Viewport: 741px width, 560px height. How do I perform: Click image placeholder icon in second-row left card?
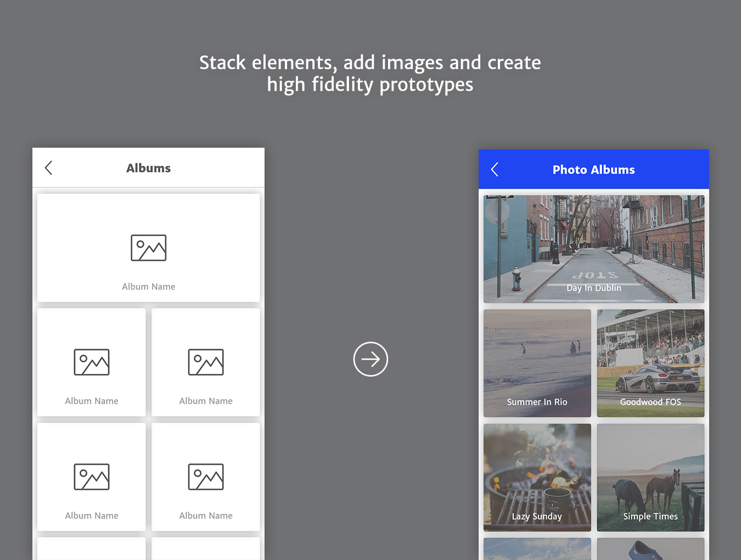click(x=92, y=362)
